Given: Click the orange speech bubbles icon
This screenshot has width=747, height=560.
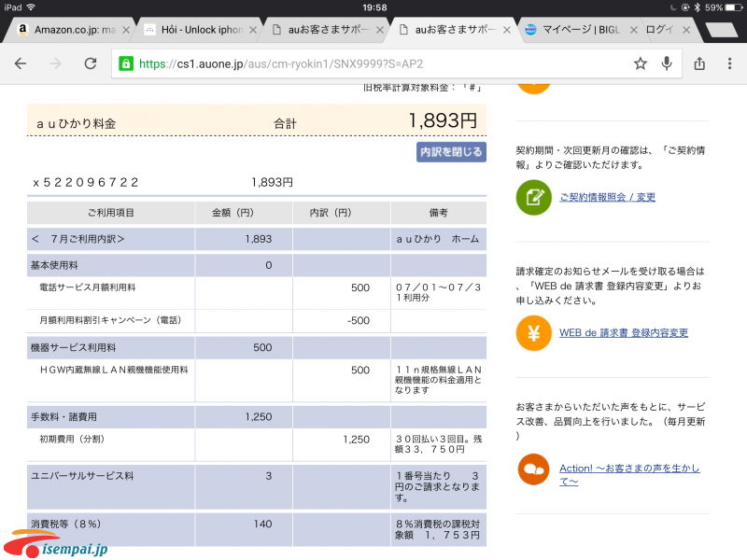Looking at the screenshot, I should [x=533, y=469].
